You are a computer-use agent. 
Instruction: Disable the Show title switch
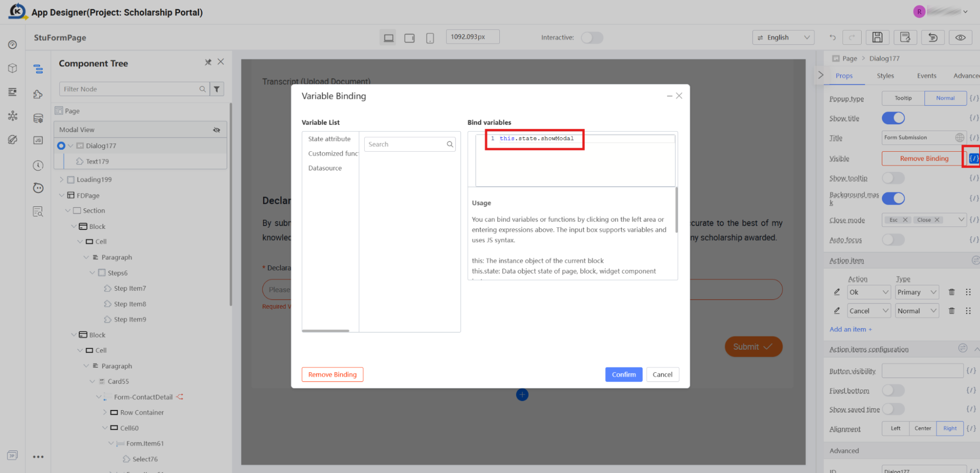click(x=893, y=118)
